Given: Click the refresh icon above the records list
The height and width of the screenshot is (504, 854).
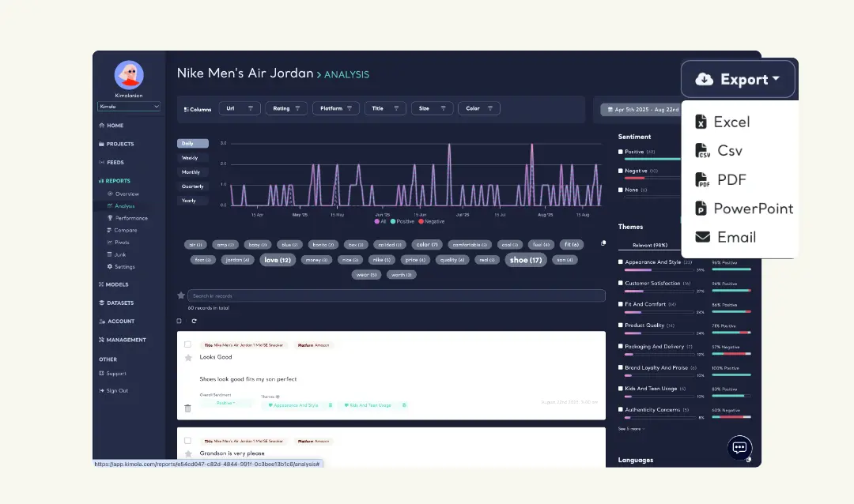Looking at the screenshot, I should coord(194,321).
